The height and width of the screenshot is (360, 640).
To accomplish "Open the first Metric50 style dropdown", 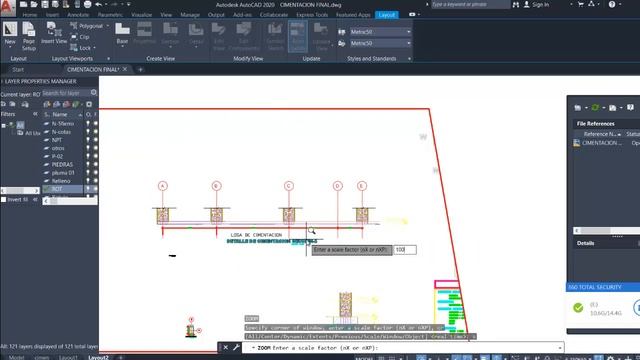I will [408, 32].
